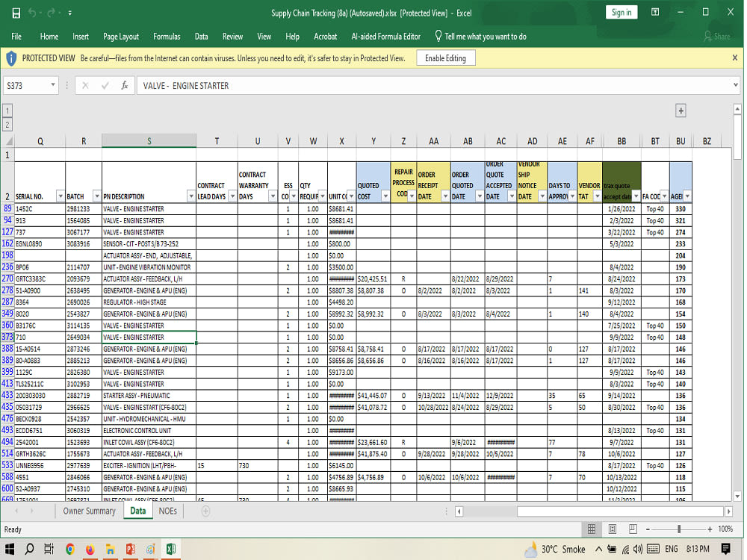Switch to the Owner Summary sheet tab
Screen dimensions: 747x560
click(x=89, y=511)
